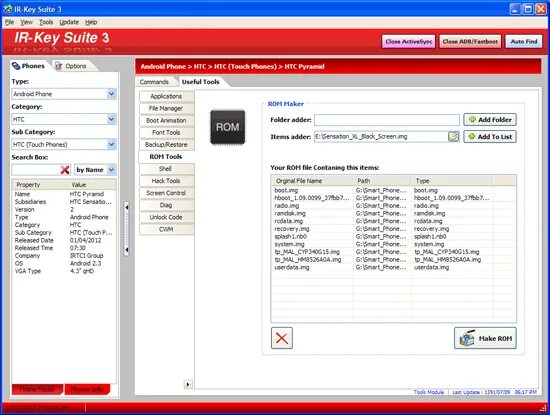Click the Folder adder input field
The height and width of the screenshot is (415, 550).
tap(387, 120)
